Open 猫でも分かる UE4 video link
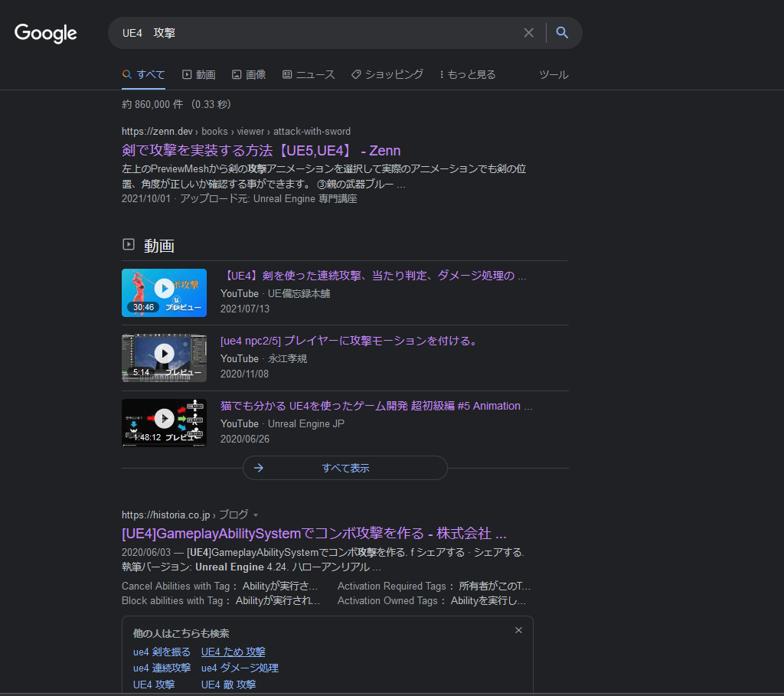Viewport: 784px width, 696px height. click(x=377, y=406)
